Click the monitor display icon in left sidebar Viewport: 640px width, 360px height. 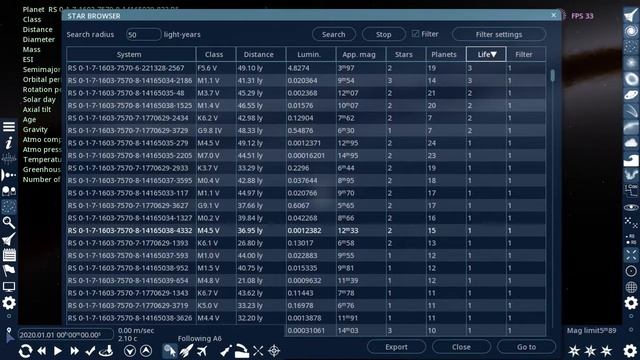click(9, 287)
